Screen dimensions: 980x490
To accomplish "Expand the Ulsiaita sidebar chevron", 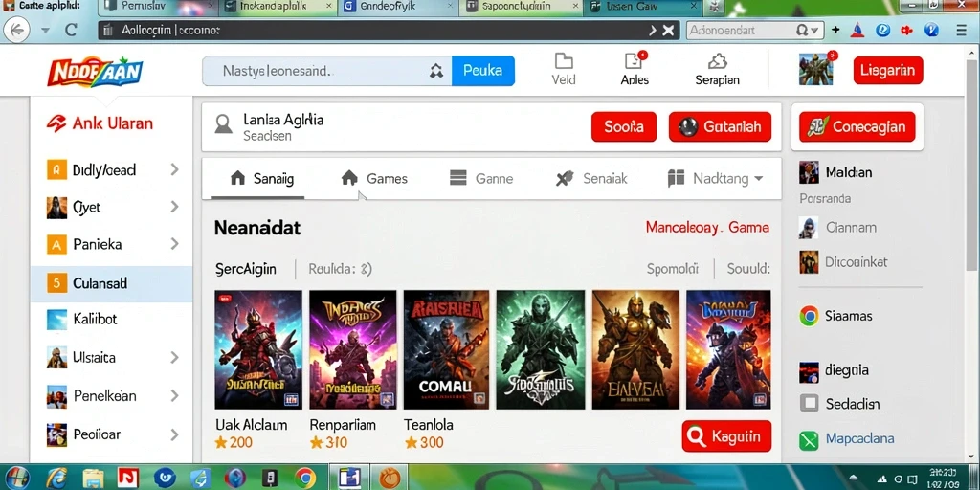I will pyautogui.click(x=174, y=358).
